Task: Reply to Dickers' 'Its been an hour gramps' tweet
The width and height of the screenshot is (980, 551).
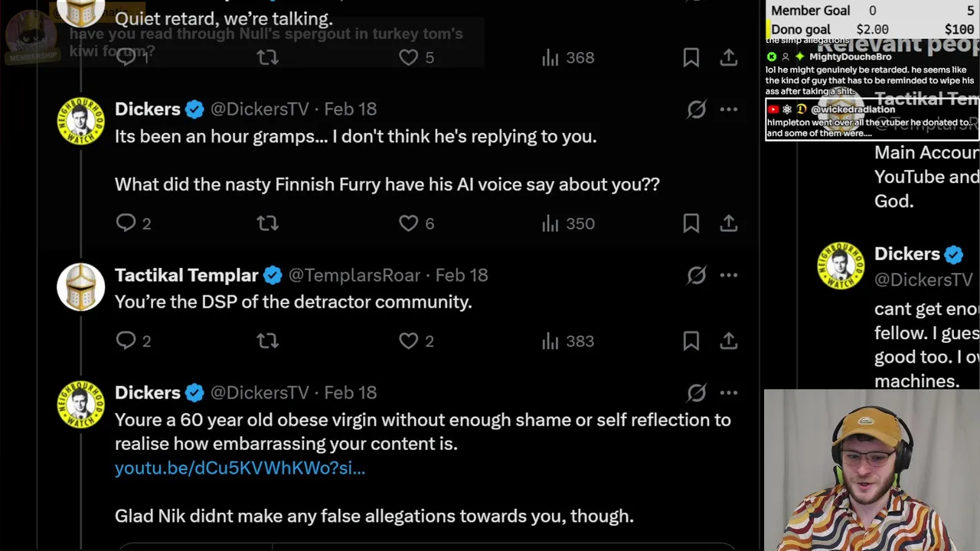Action: 126,223
